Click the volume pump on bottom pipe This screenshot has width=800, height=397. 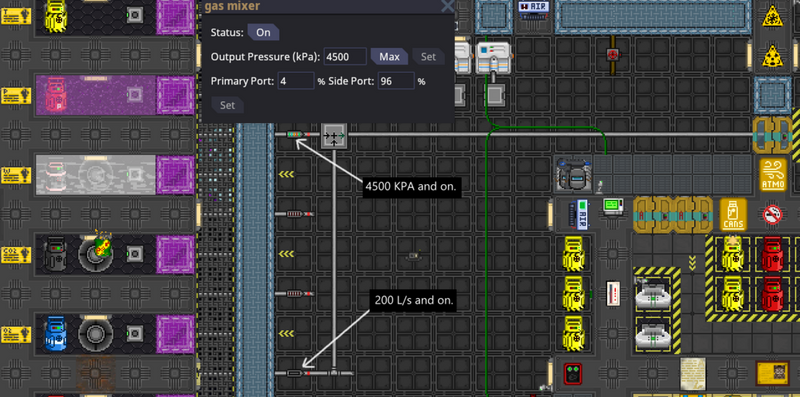(296, 374)
